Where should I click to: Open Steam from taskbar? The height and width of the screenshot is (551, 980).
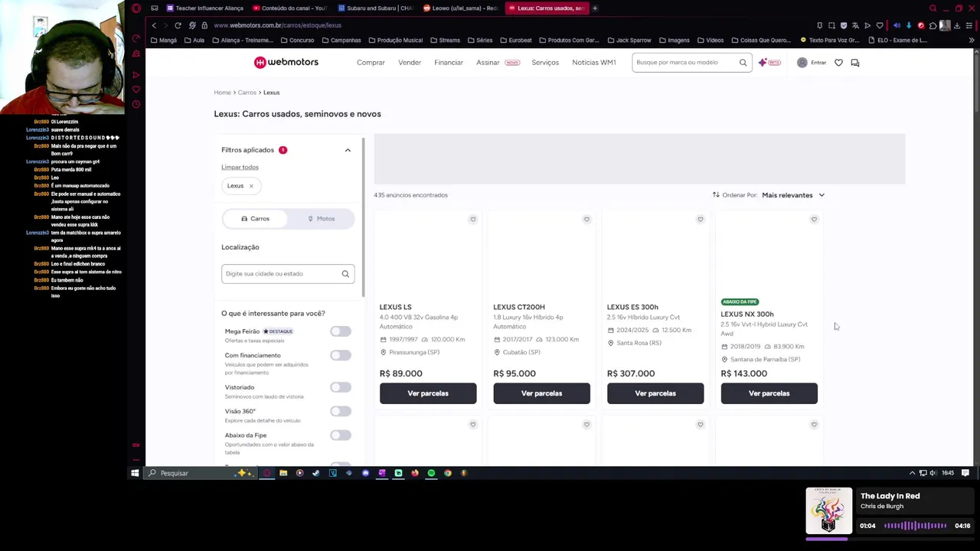(316, 473)
